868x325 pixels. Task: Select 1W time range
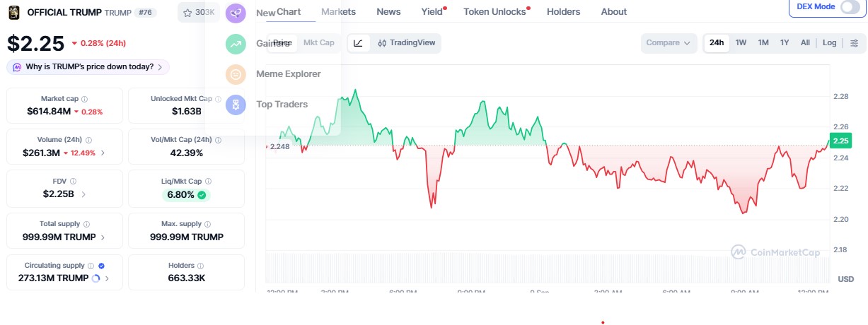[741, 43]
